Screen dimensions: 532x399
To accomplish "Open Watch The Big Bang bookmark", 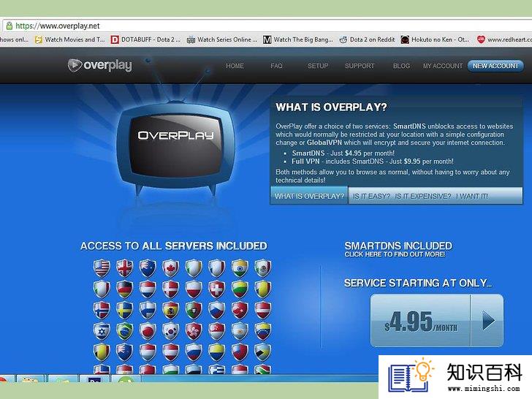I will click(298, 39).
